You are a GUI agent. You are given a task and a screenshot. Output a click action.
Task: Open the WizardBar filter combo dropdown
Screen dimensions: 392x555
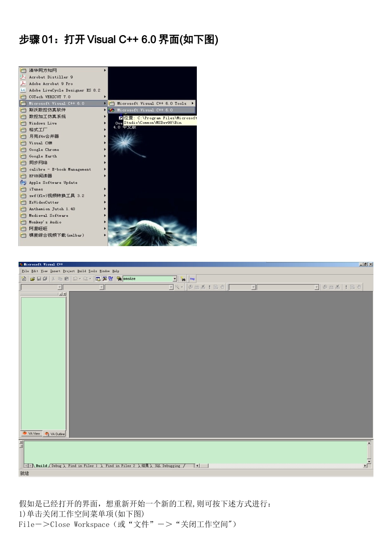tap(102, 287)
